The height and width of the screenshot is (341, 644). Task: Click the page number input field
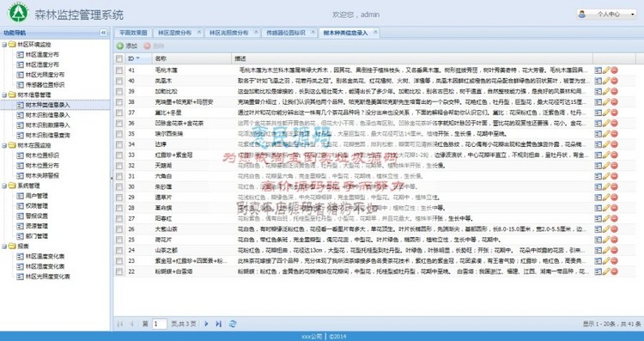[x=160, y=324]
